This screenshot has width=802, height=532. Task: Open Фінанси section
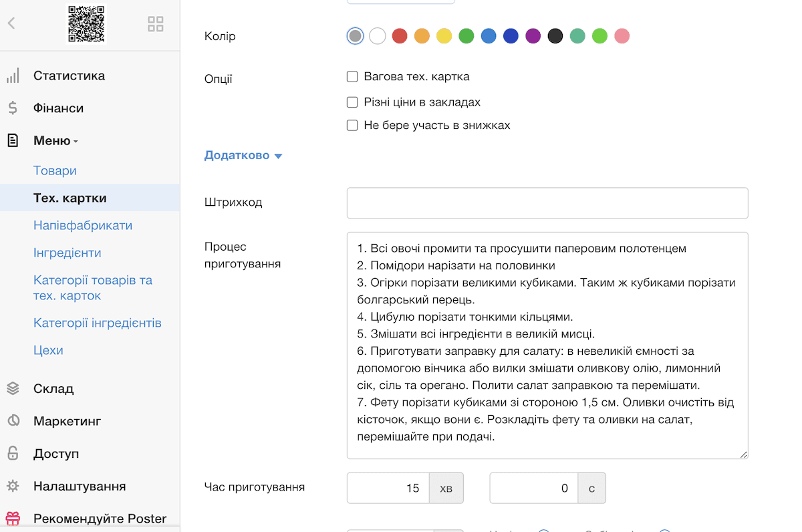tap(59, 108)
